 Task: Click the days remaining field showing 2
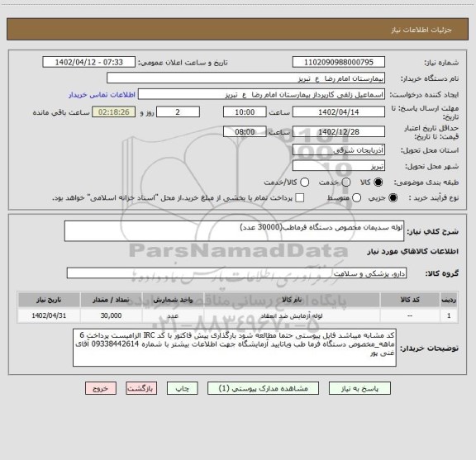(178, 112)
